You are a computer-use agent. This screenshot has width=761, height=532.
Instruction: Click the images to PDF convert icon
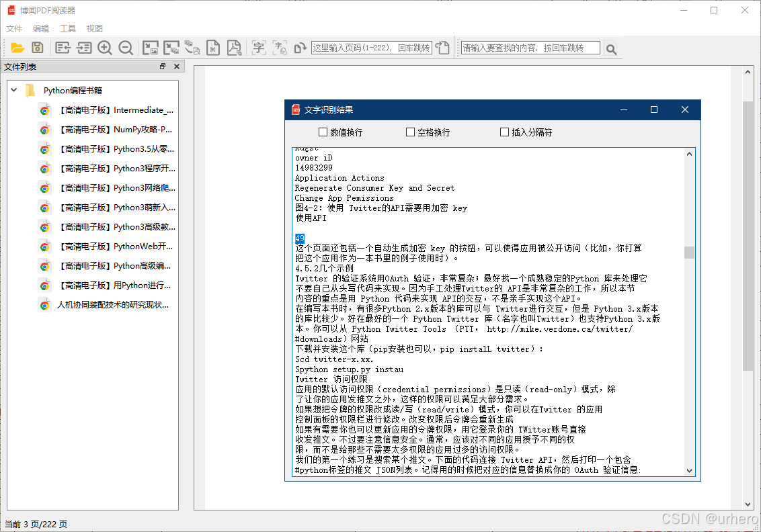(x=192, y=48)
